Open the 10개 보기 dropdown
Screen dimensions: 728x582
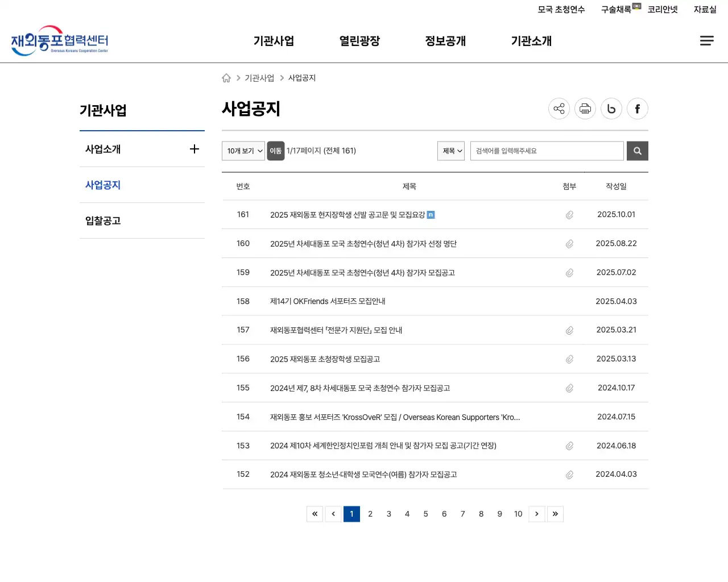[243, 151]
